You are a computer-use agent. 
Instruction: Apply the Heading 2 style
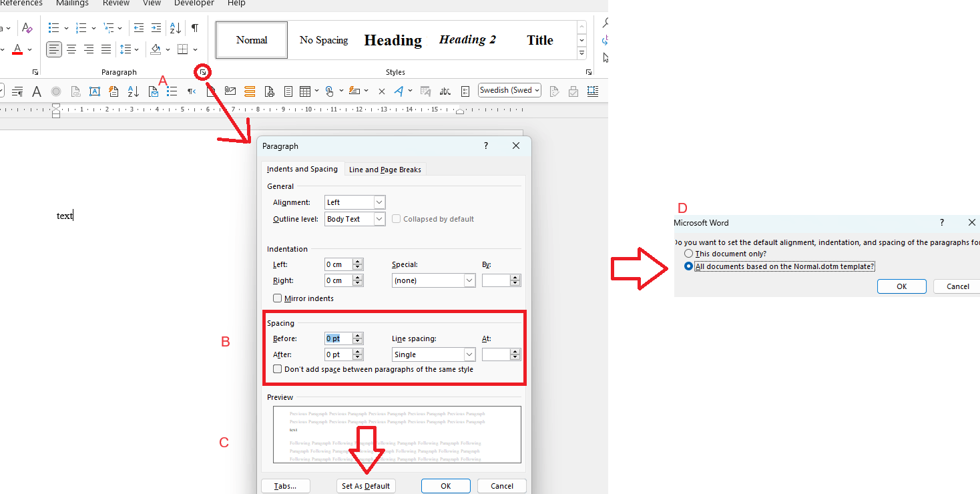[x=467, y=40]
